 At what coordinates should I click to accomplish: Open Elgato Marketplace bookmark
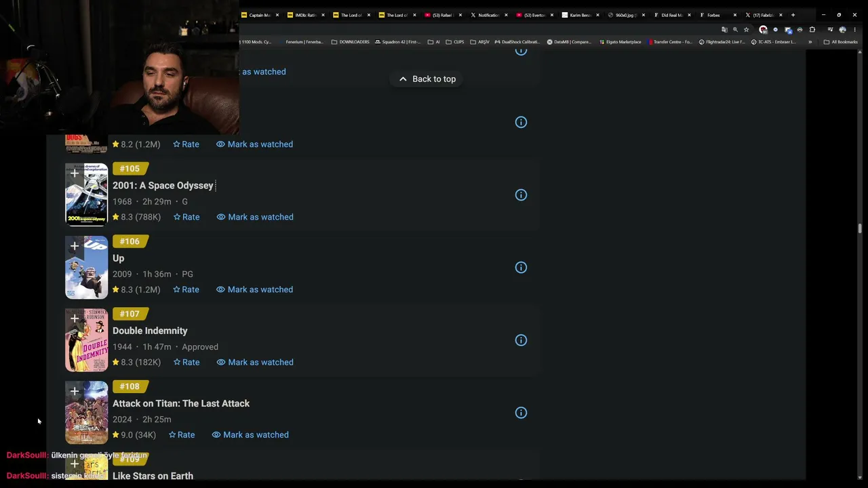tap(620, 42)
